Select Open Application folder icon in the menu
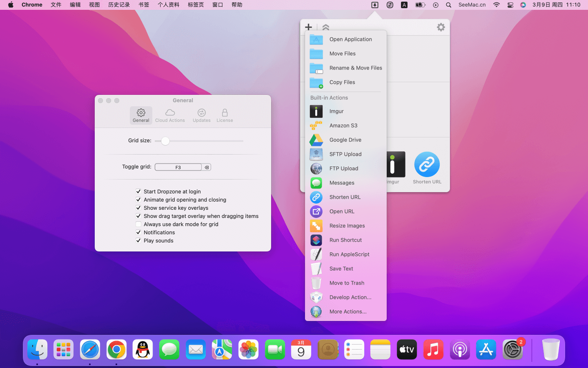The height and width of the screenshot is (368, 588). [x=316, y=39]
